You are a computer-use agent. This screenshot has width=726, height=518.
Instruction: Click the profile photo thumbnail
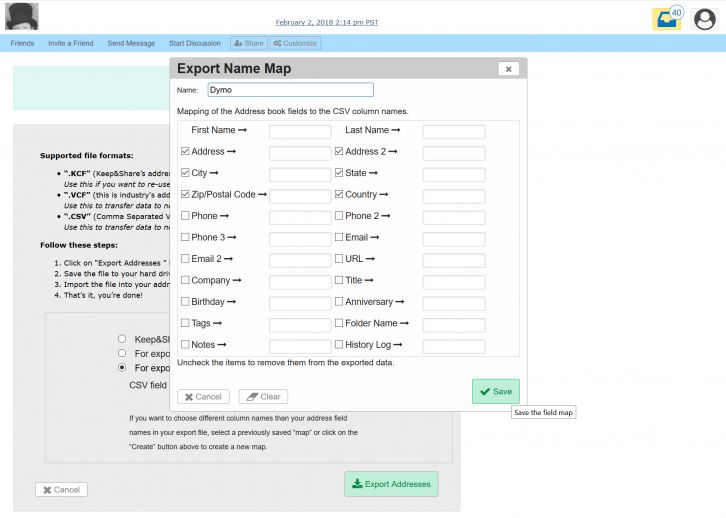pyautogui.click(x=22, y=17)
